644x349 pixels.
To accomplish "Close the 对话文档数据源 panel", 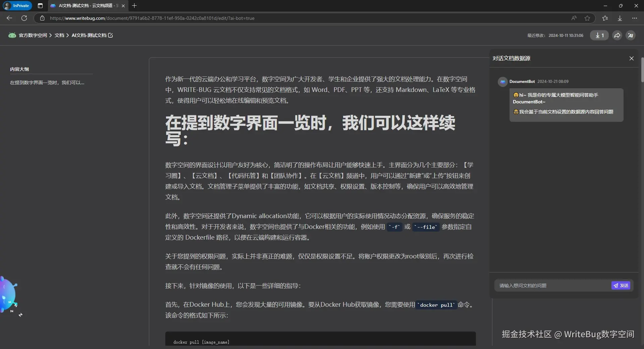I will (632, 58).
